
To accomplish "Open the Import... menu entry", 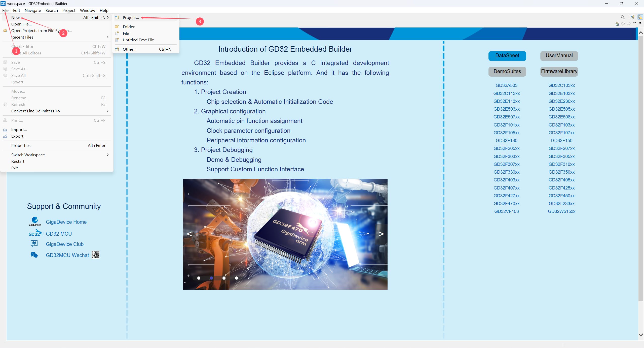I will coord(19,130).
